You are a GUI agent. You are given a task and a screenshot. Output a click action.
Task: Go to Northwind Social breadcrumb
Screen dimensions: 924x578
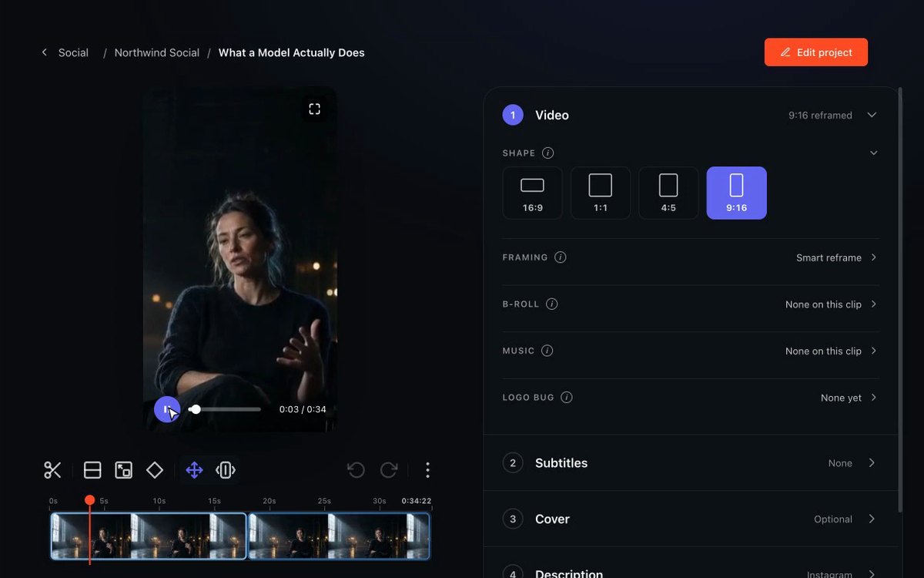click(x=157, y=52)
